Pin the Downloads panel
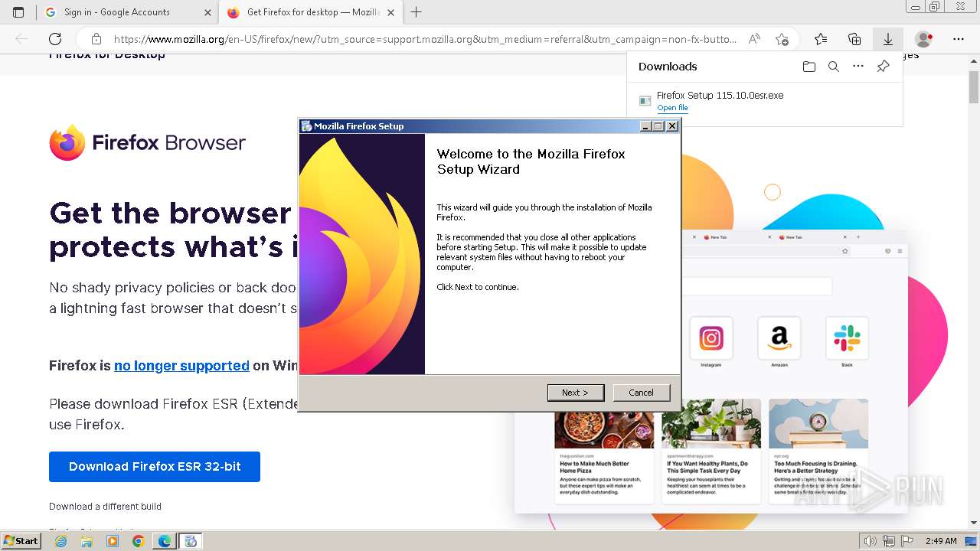980x551 pixels. (883, 67)
